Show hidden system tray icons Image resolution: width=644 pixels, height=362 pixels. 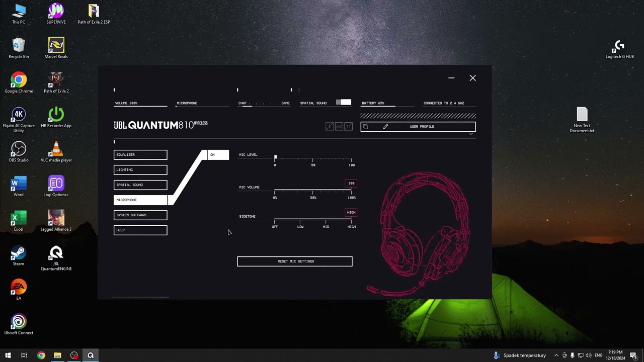click(556, 355)
